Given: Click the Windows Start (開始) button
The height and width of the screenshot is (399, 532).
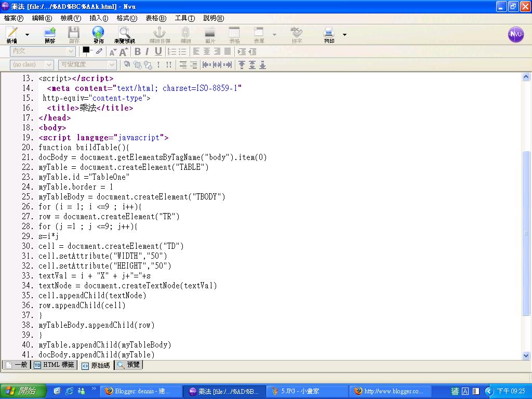Looking at the screenshot, I should pyautogui.click(x=22, y=391).
